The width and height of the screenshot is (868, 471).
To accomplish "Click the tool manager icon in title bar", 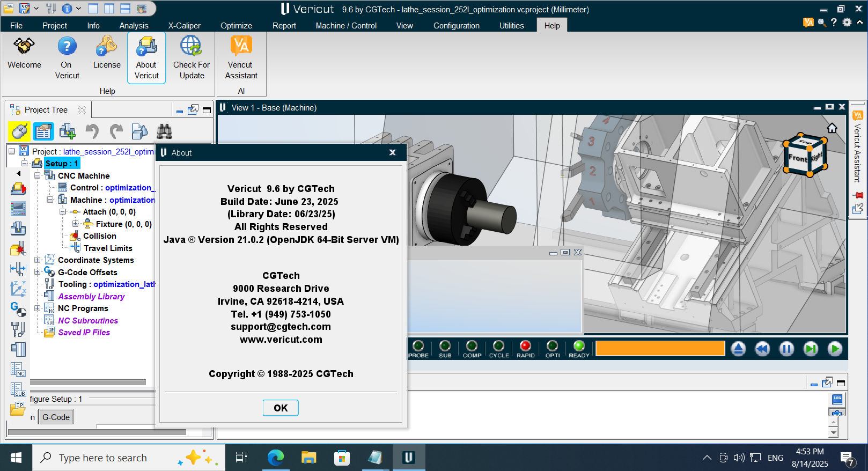I will [x=51, y=8].
